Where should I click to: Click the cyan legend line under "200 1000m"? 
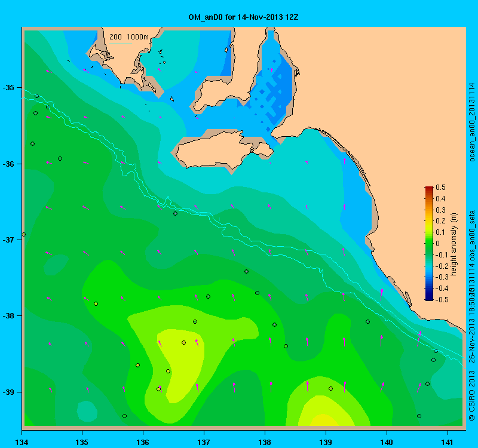pos(121,44)
